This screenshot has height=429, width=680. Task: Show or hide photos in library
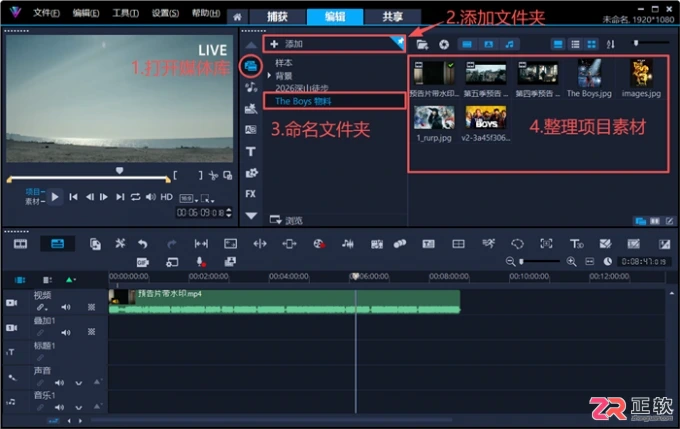click(488, 44)
